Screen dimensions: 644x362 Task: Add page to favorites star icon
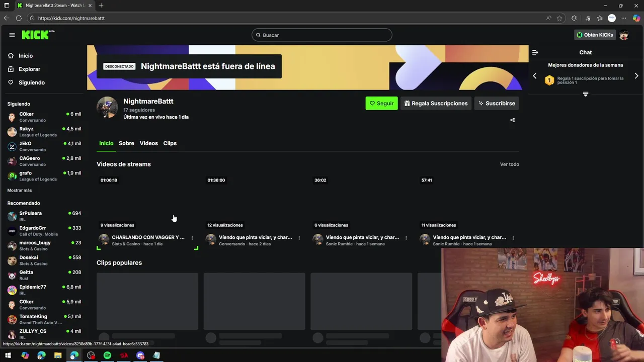pos(559,18)
